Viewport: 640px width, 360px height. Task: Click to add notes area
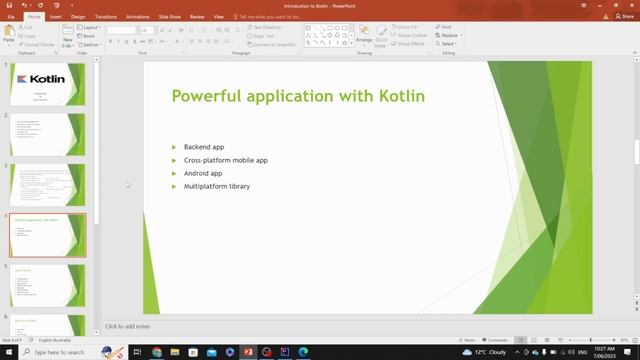click(x=127, y=326)
